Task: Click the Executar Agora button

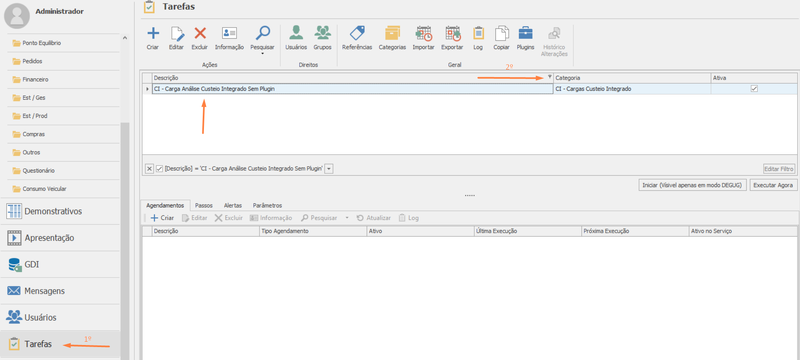Action: point(773,185)
